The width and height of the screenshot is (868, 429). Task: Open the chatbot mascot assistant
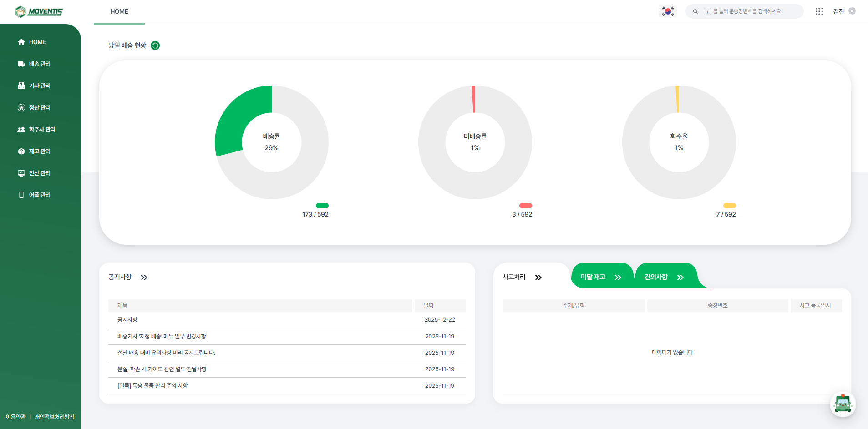pos(843,404)
